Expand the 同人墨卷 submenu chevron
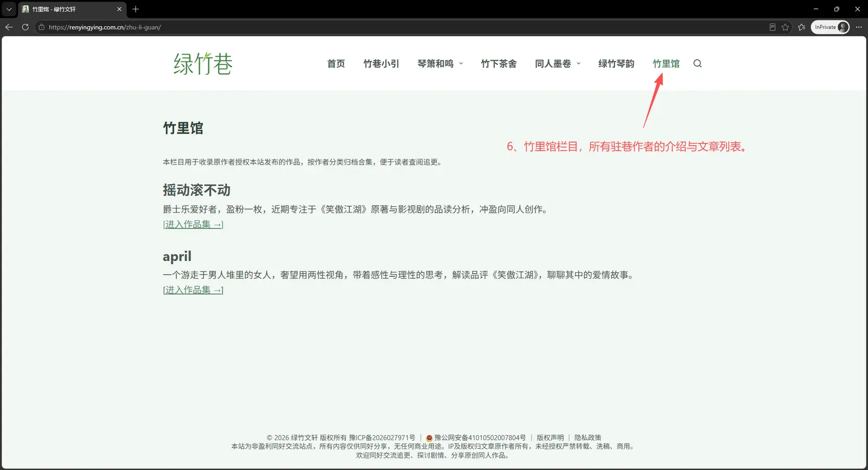868x470 pixels. tap(578, 63)
